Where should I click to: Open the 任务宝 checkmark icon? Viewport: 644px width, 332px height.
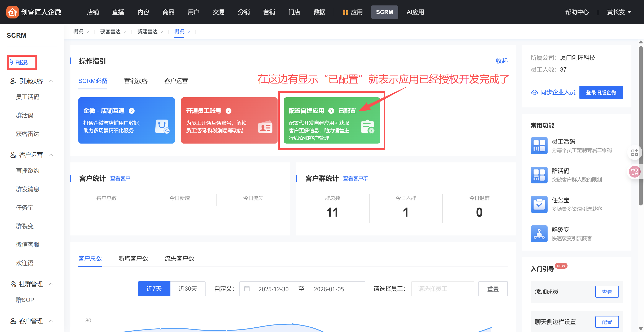click(539, 204)
